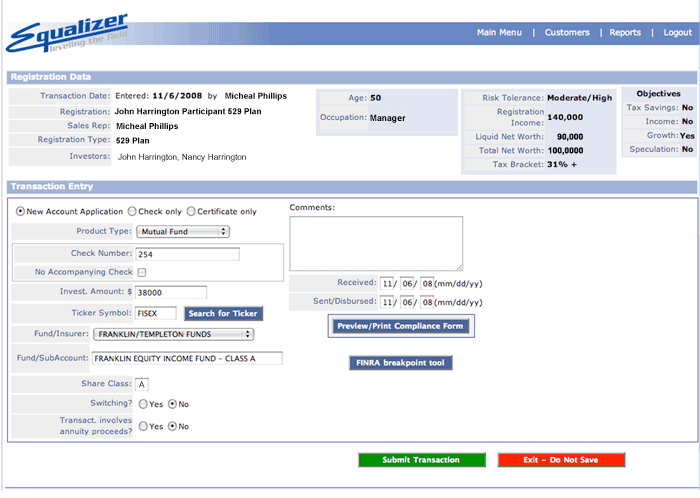The width and height of the screenshot is (700, 498).
Task: Open the Reports menu item
Action: point(625,33)
